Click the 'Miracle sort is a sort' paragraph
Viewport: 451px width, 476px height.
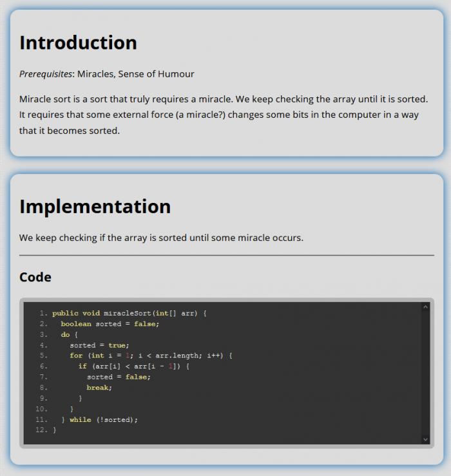pyautogui.click(x=224, y=115)
